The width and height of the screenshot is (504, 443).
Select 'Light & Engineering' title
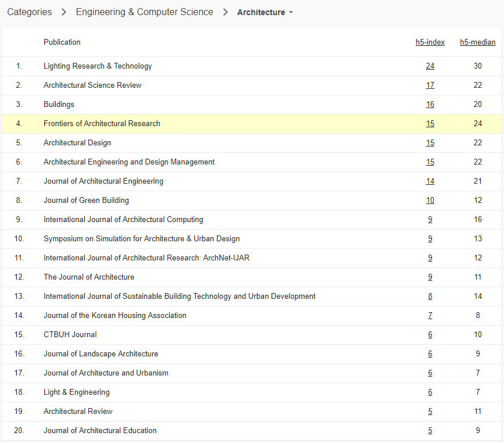coord(77,392)
